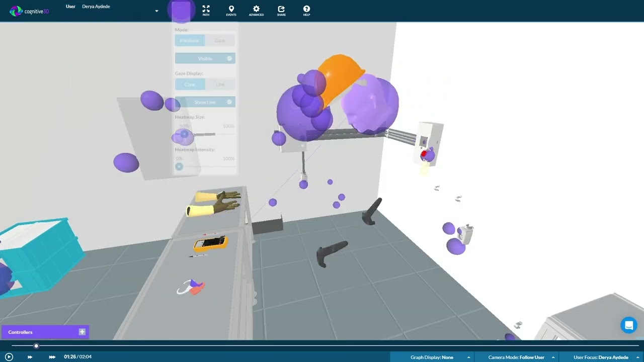Image resolution: width=644 pixels, height=362 pixels.
Task: Select the Gaze mode option
Action: [x=220, y=40]
